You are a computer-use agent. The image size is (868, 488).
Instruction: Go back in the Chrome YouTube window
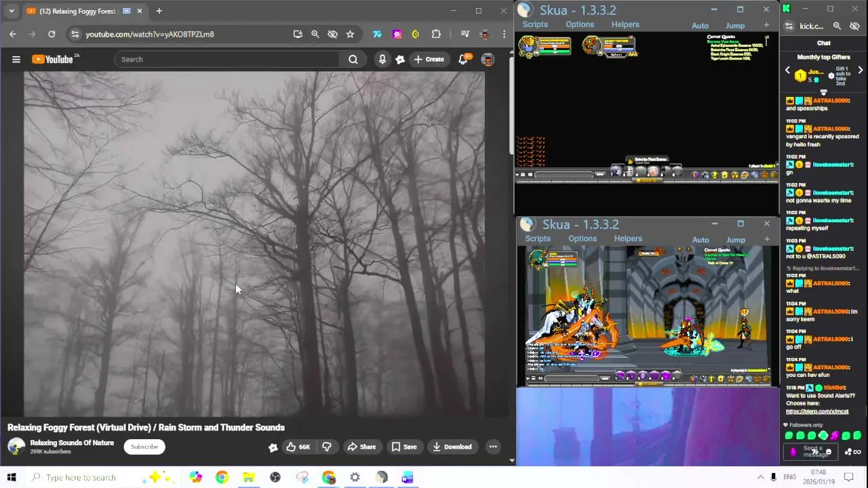tap(13, 34)
